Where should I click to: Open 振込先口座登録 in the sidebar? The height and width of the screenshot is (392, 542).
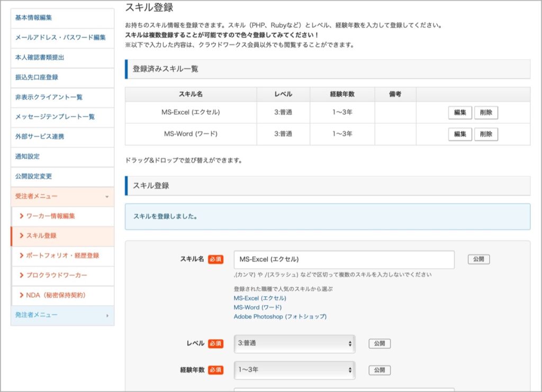click(37, 77)
